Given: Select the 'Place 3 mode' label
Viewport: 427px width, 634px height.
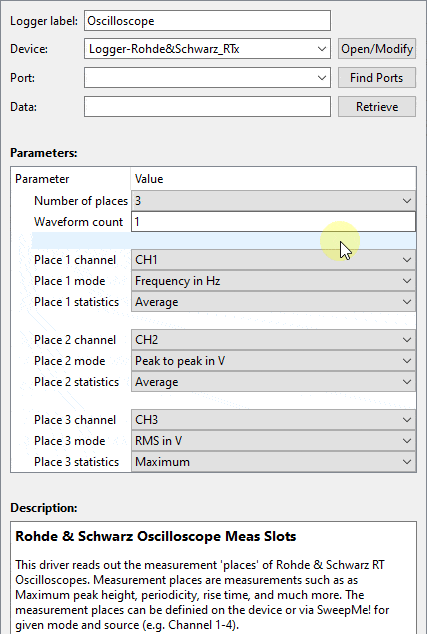Looking at the screenshot, I should coord(70,441).
